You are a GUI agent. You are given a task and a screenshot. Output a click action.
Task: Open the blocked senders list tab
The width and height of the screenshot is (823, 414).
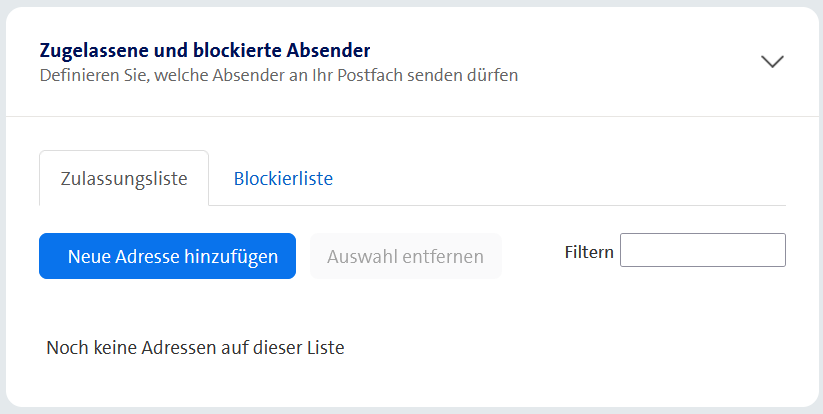pos(283,179)
